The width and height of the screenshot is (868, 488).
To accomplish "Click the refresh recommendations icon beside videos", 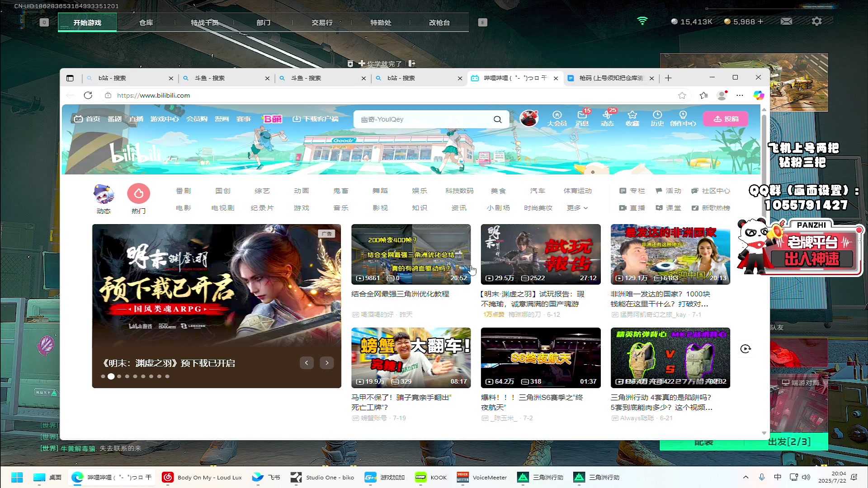I will [x=745, y=349].
